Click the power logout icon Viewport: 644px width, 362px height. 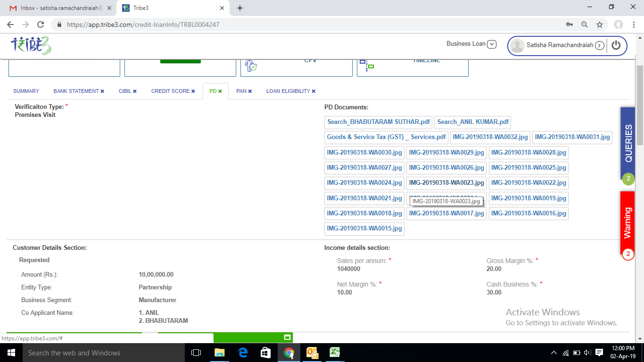point(616,45)
